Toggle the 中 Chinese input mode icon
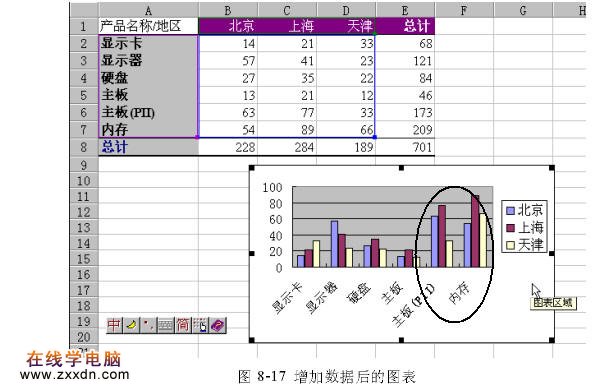The width and height of the screenshot is (593, 387). click(x=114, y=325)
